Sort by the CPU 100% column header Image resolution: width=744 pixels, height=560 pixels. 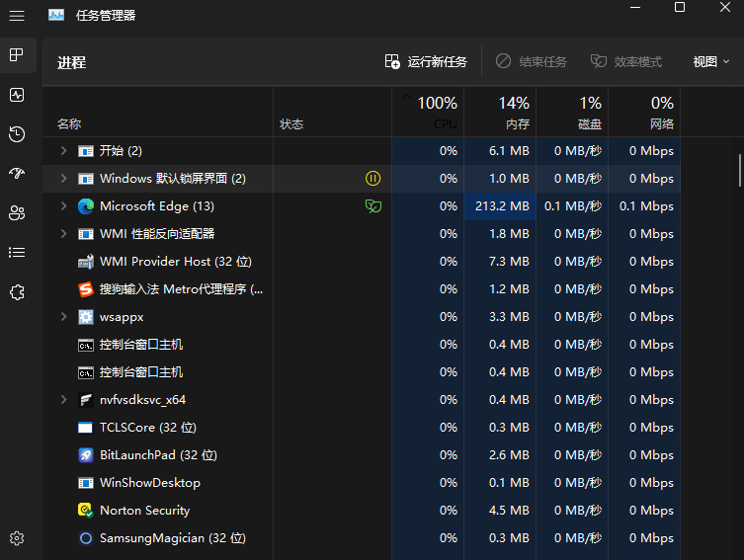click(x=428, y=112)
